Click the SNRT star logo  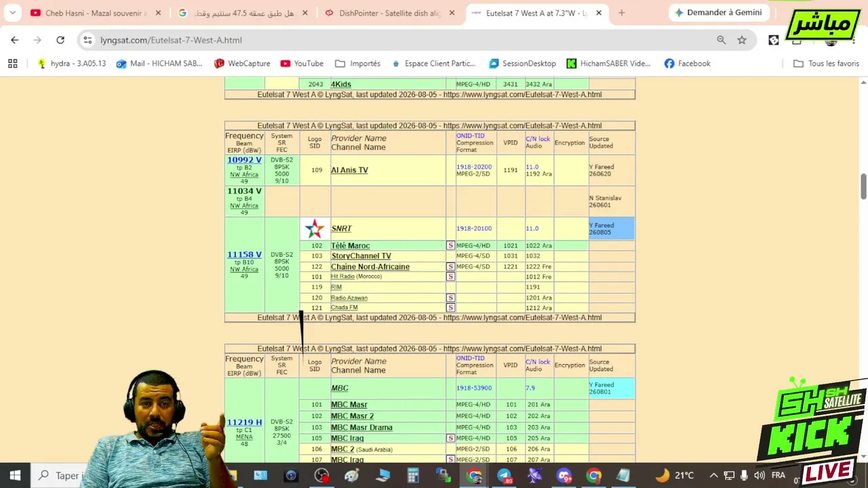315,228
